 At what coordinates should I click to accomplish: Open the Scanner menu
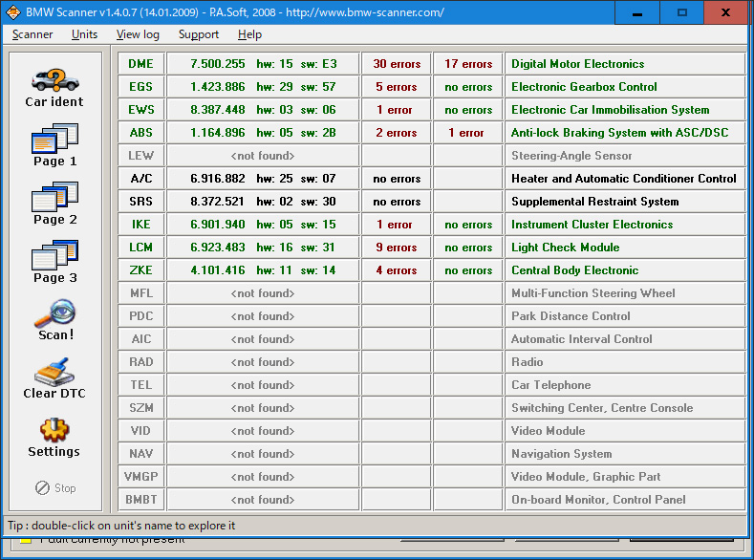point(32,34)
